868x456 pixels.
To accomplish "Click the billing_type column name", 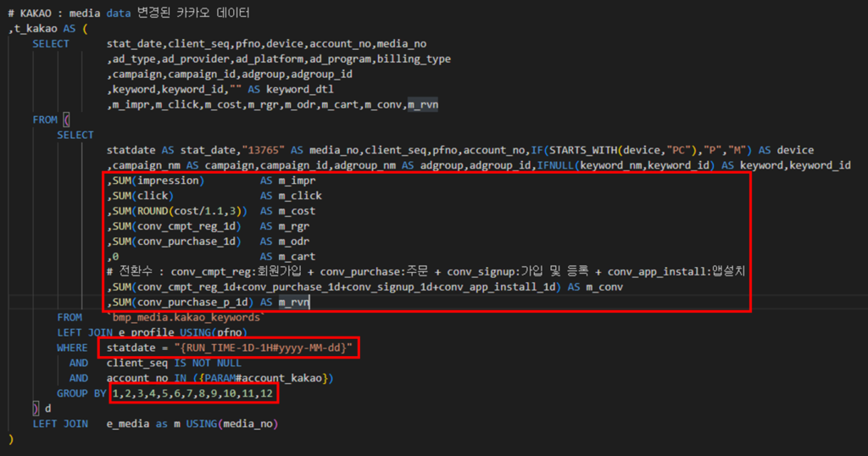I will click(414, 58).
